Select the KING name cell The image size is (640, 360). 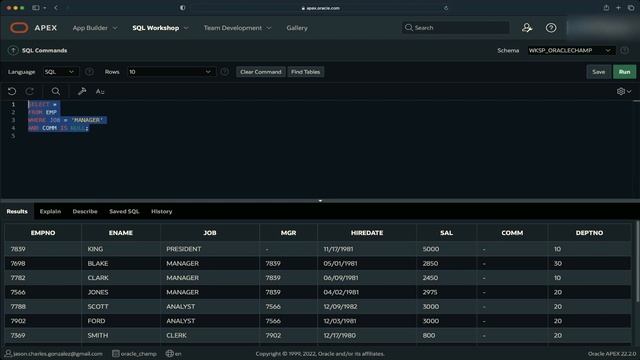(x=121, y=249)
